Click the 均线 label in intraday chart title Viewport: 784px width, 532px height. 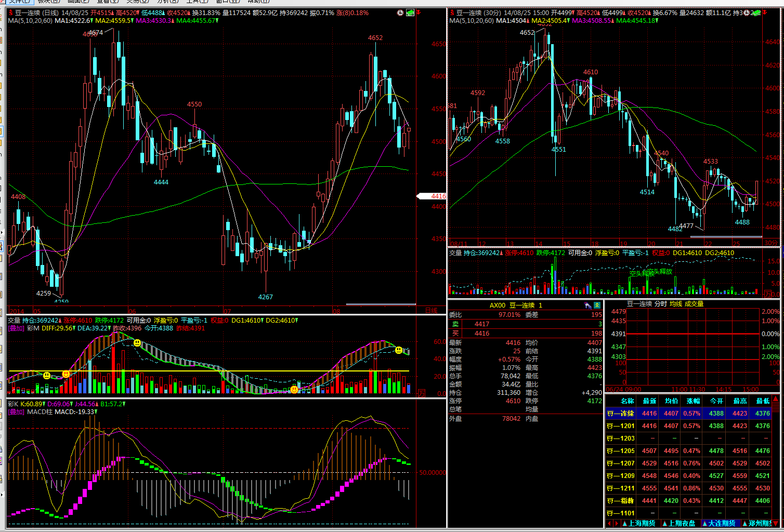[675, 304]
